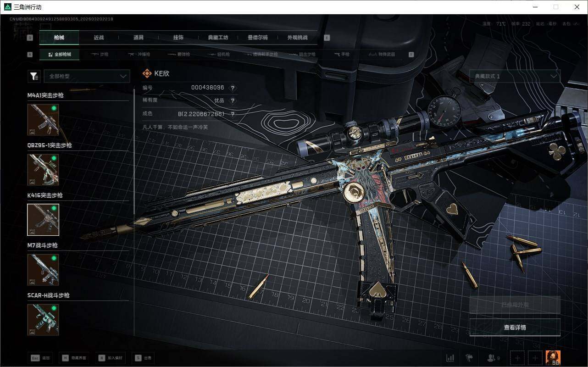Image resolution: width=588 pixels, height=367 pixels.
Task: Click the wear value B(2.220667286)
Action: pyautogui.click(x=201, y=114)
